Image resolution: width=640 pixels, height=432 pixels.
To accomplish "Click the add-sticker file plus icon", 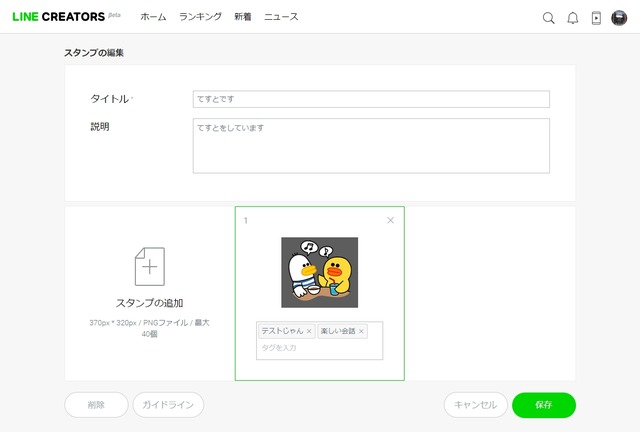I will pyautogui.click(x=150, y=266).
